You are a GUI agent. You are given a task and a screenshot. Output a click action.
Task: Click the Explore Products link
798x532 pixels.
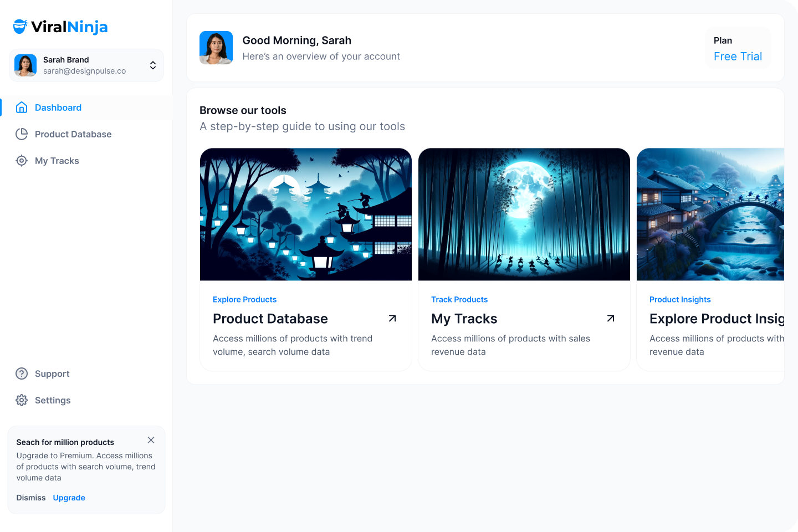click(x=244, y=299)
